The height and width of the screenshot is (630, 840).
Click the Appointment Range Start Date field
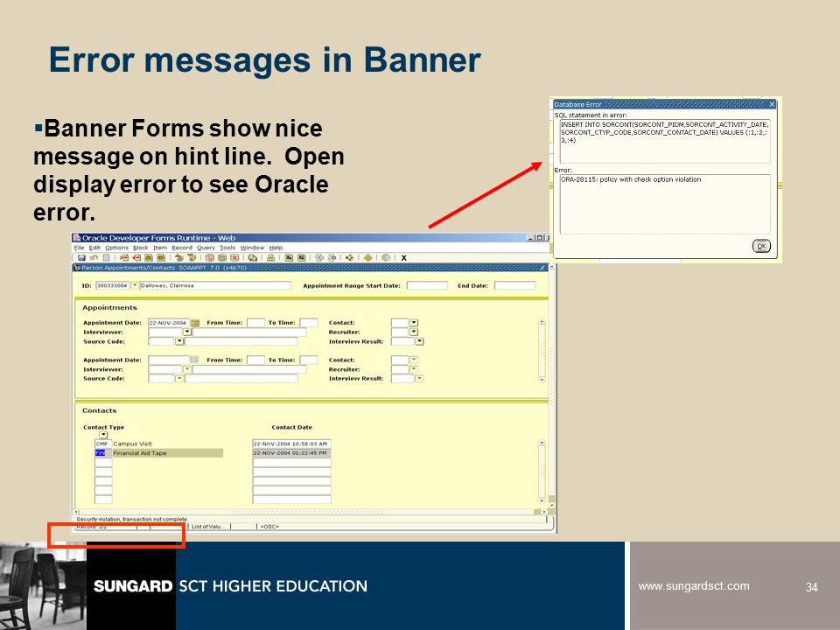click(x=427, y=285)
